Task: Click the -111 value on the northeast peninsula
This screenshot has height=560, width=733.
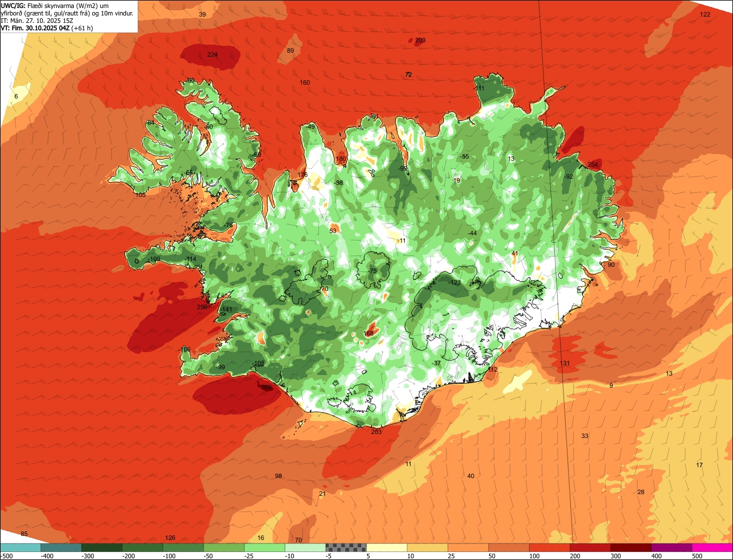Action: point(479,89)
